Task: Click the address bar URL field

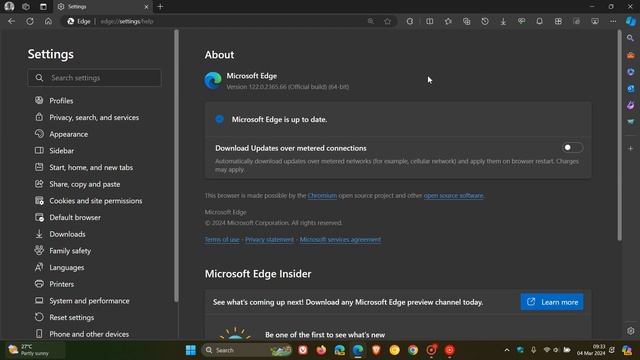Action: pyautogui.click(x=229, y=21)
